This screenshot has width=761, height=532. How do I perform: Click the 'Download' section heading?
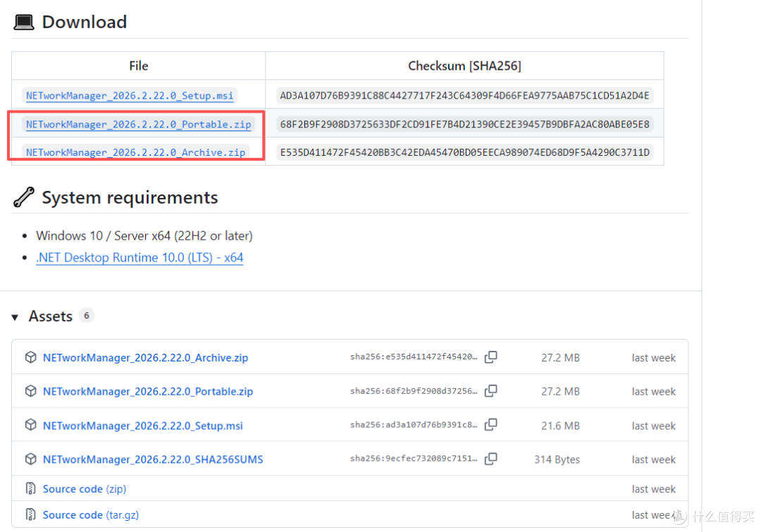pyautogui.click(x=85, y=23)
